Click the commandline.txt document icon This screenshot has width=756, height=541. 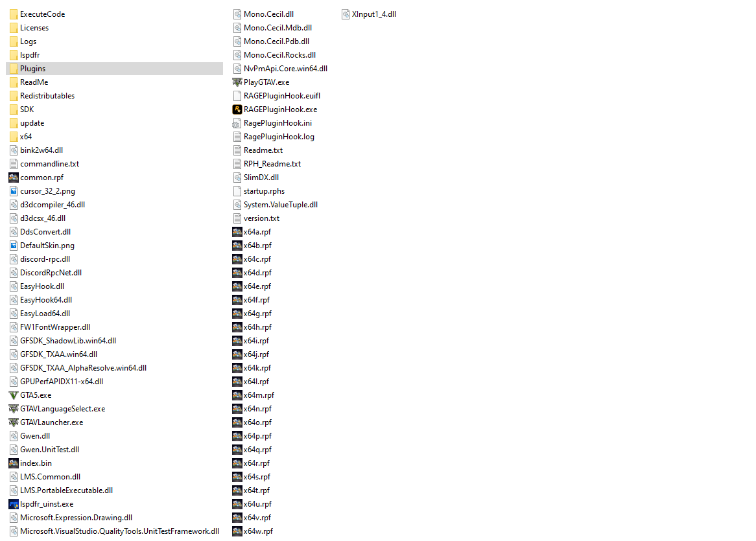click(x=14, y=164)
